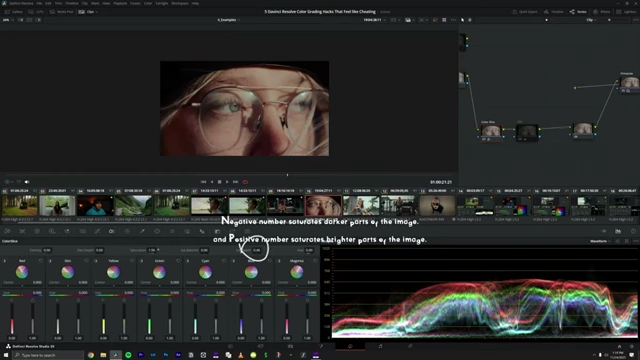Select the face with glasses clip thumbnail
The height and width of the screenshot is (360, 640).
[323, 205]
